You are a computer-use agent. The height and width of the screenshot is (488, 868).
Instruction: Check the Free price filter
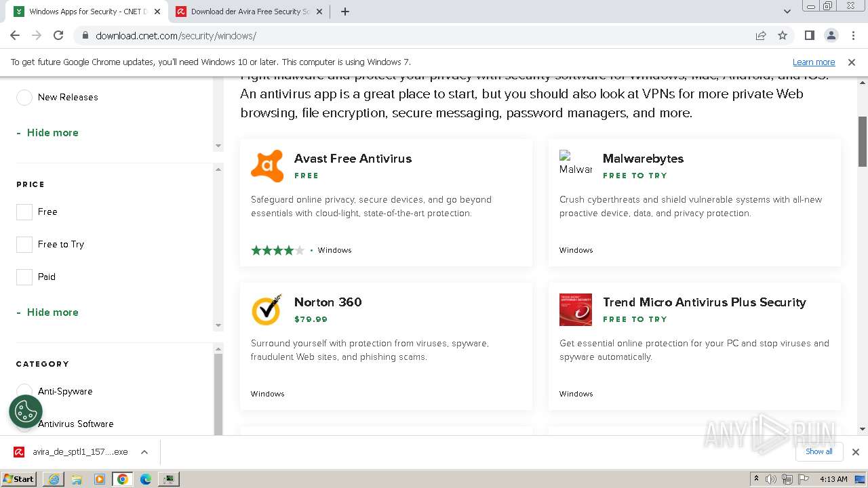pos(24,212)
